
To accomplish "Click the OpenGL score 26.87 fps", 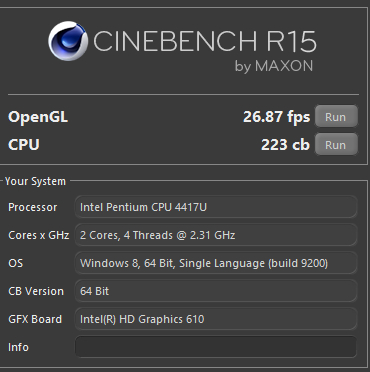I will [276, 117].
